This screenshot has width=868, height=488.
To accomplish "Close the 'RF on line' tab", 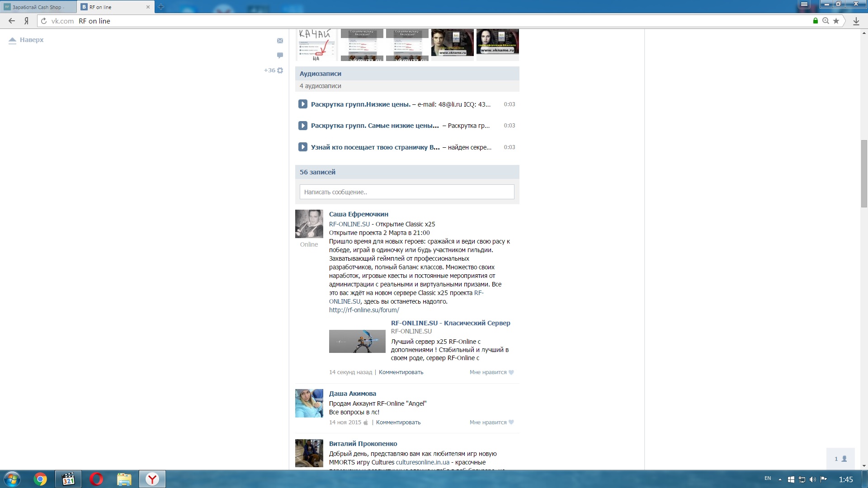I will click(x=148, y=7).
